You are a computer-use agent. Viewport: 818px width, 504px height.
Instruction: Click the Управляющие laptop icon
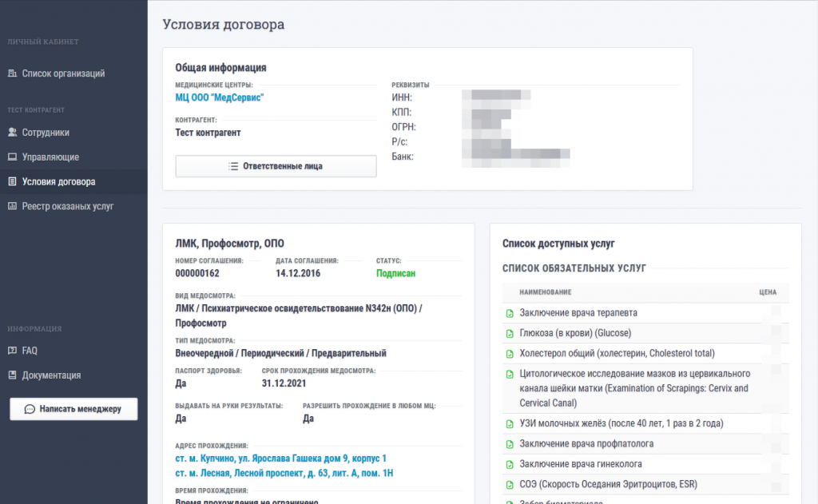click(12, 157)
